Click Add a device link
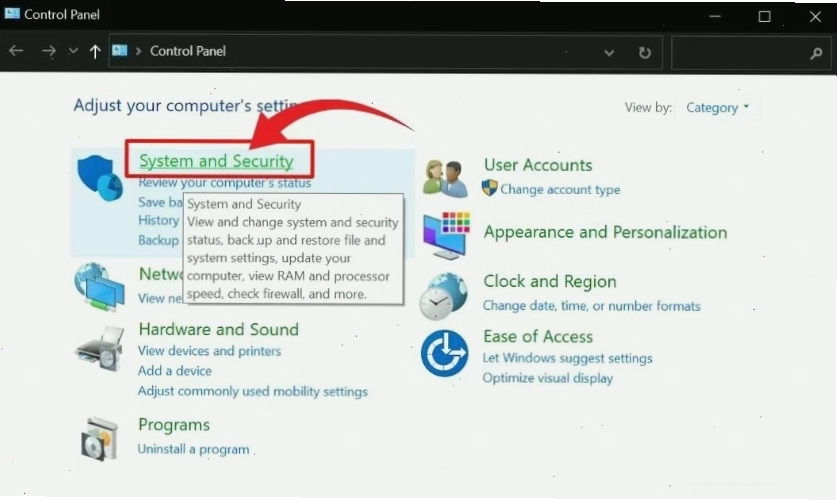Viewport: 837px width, 500px height. coord(175,371)
